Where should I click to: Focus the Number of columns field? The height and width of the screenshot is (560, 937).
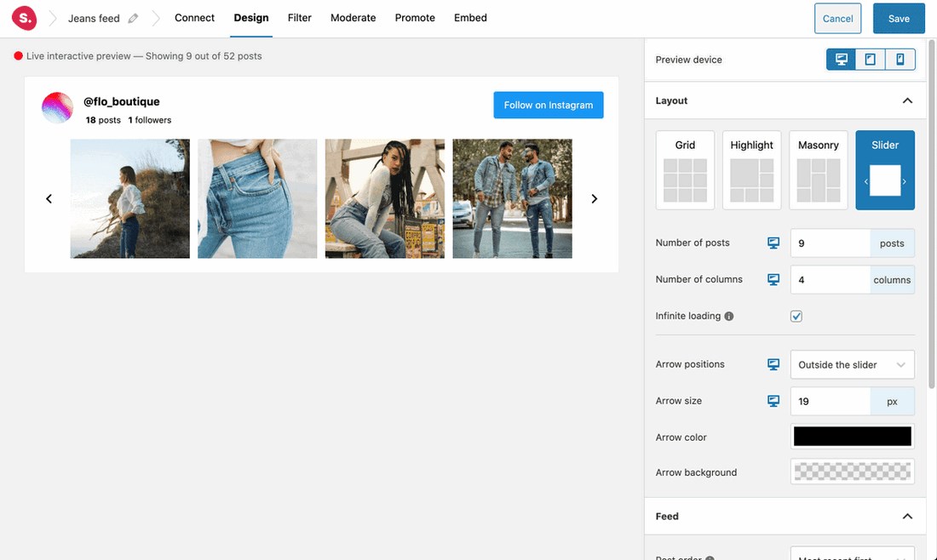point(830,279)
